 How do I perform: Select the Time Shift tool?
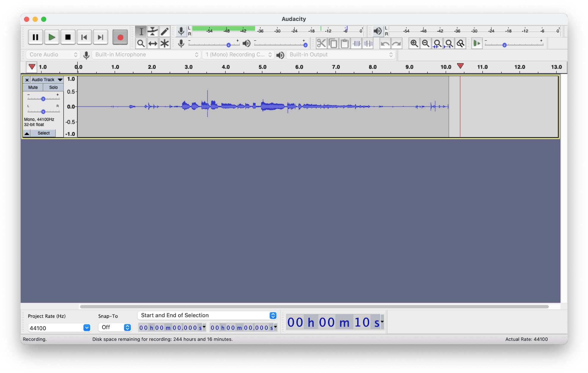pyautogui.click(x=153, y=43)
